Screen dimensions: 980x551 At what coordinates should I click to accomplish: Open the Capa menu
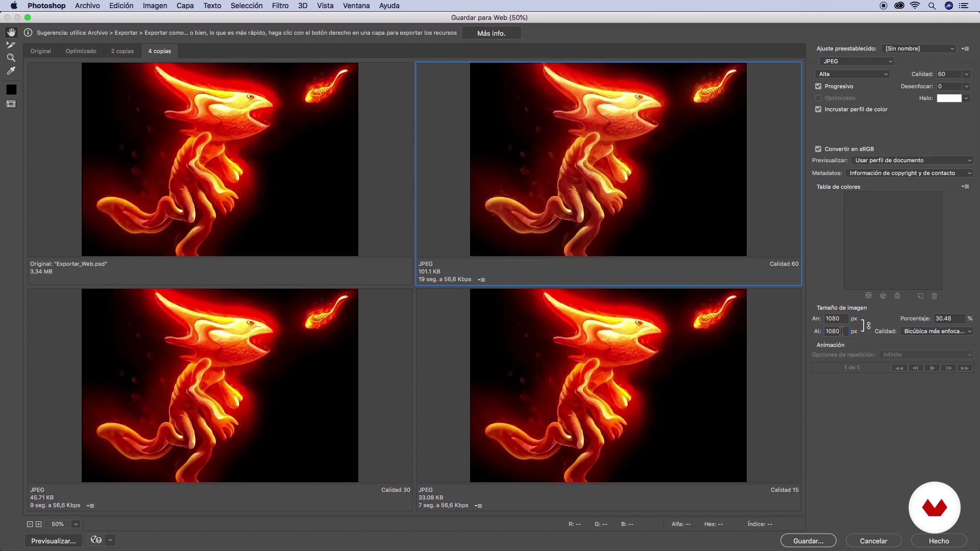[x=185, y=6]
